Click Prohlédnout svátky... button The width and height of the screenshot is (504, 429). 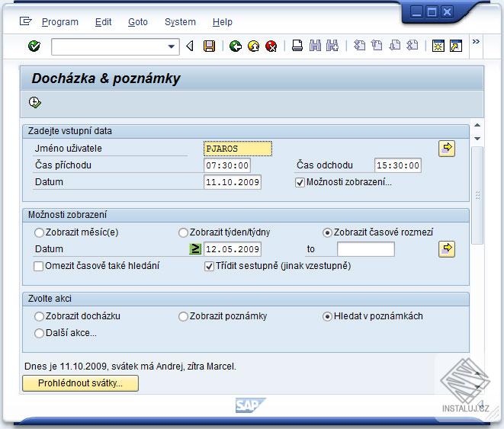(80, 383)
